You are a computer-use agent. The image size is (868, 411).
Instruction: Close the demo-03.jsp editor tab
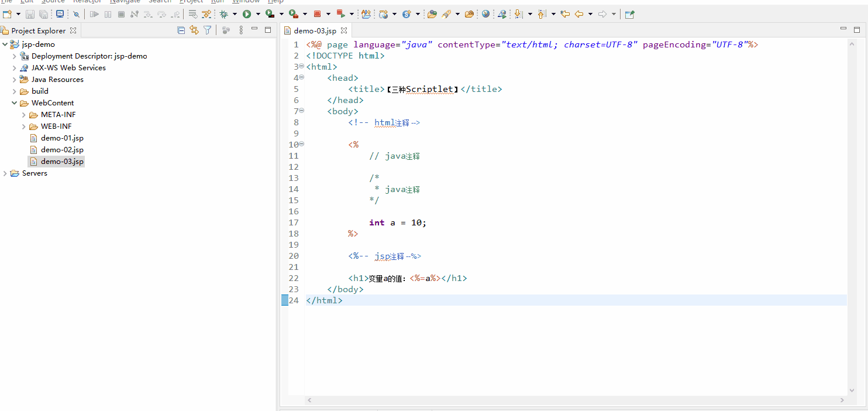point(344,30)
